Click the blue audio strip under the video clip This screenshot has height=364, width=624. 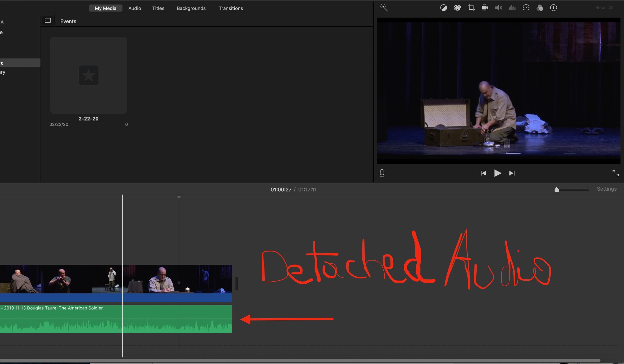tap(116, 298)
